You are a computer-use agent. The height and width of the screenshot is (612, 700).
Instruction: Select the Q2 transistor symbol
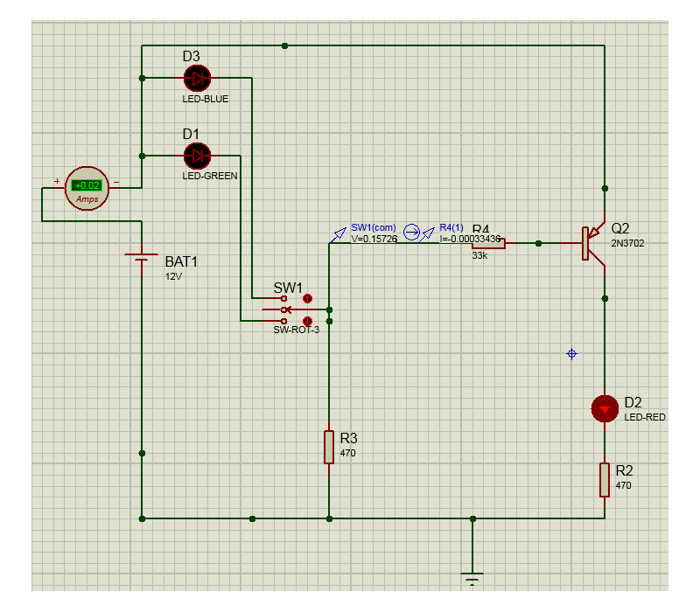pyautogui.click(x=591, y=243)
